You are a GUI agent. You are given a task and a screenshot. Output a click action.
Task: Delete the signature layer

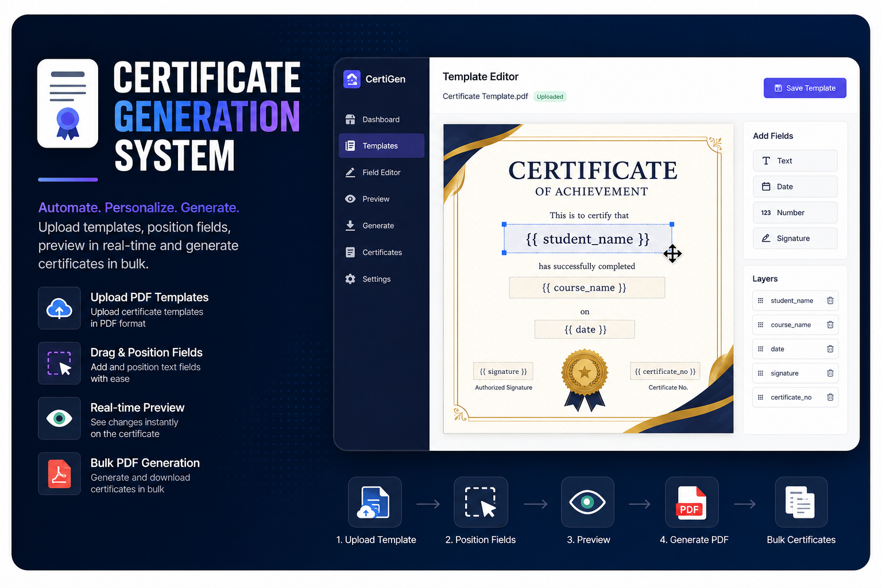[x=830, y=373]
